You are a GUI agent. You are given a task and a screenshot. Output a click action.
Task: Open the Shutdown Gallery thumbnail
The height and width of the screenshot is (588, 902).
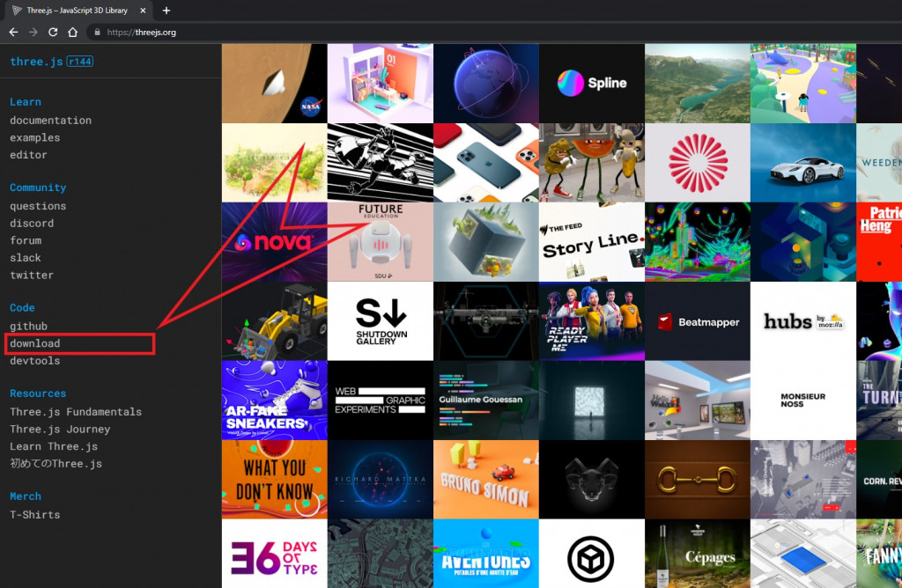[x=381, y=321]
